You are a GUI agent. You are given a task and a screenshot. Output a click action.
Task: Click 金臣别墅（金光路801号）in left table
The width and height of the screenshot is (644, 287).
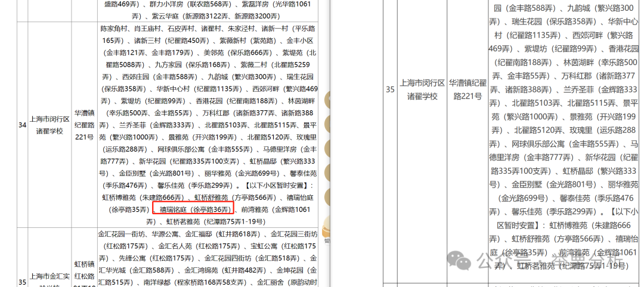[157, 173]
